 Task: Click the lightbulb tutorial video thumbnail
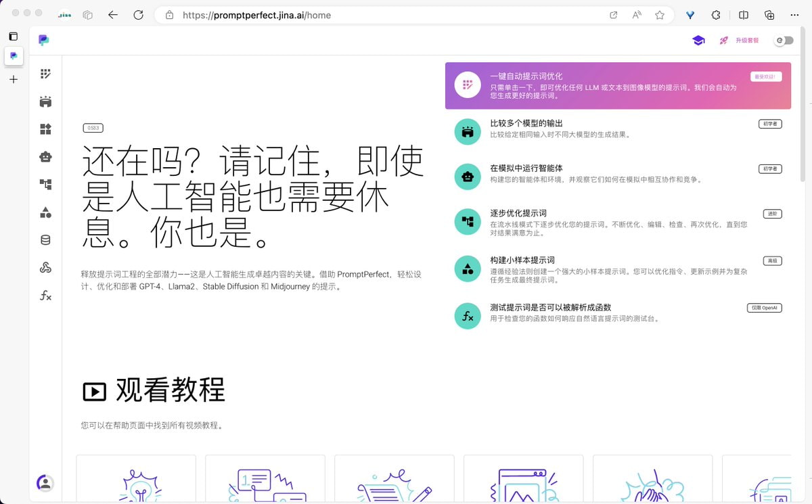136,479
